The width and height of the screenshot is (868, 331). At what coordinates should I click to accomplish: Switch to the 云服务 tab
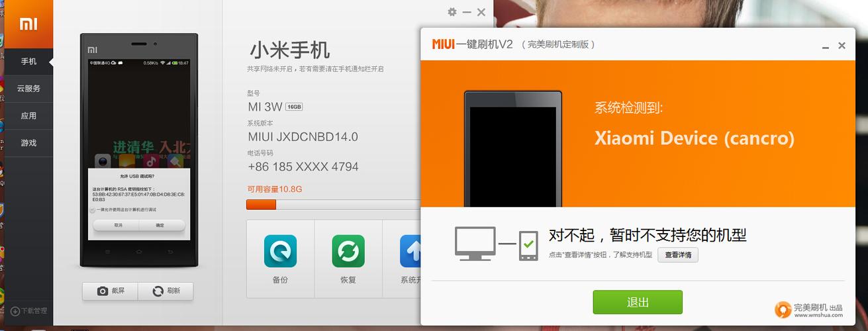tap(28, 89)
